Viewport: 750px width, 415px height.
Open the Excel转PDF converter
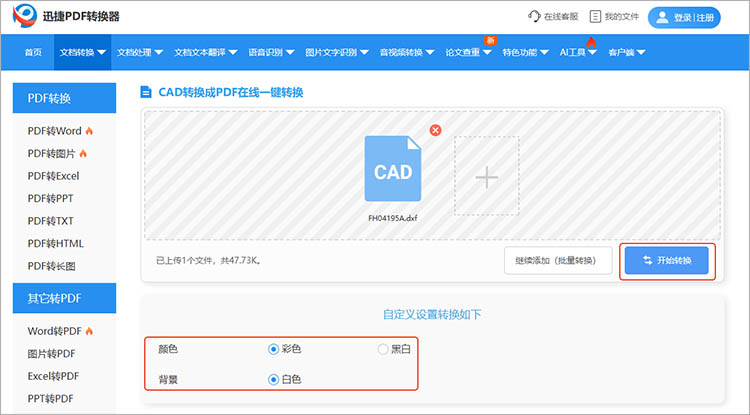(53, 376)
